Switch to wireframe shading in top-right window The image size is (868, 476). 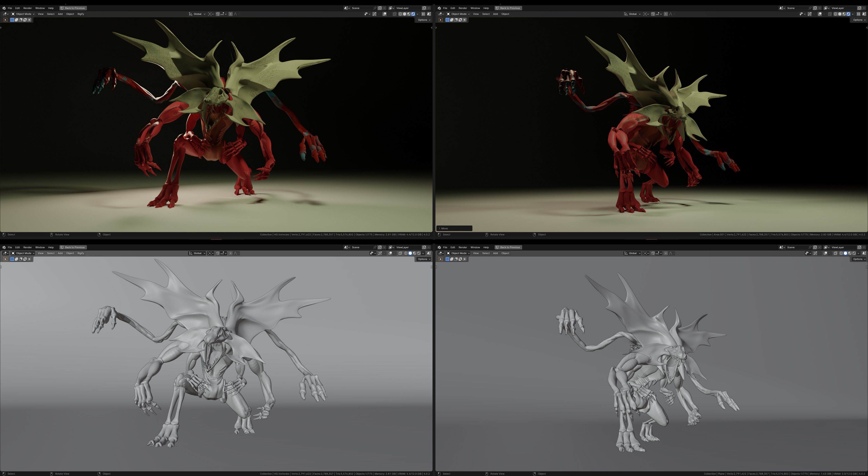pos(835,14)
